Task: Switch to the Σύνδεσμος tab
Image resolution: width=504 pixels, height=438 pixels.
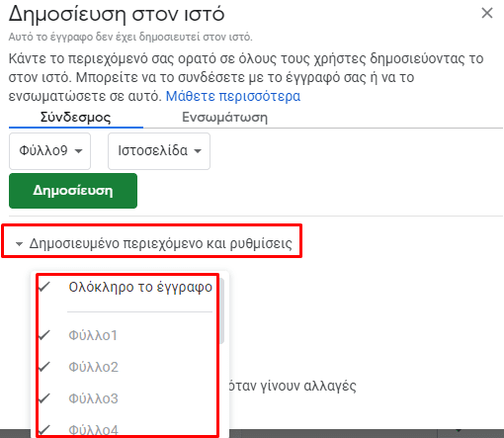Action: point(76,118)
